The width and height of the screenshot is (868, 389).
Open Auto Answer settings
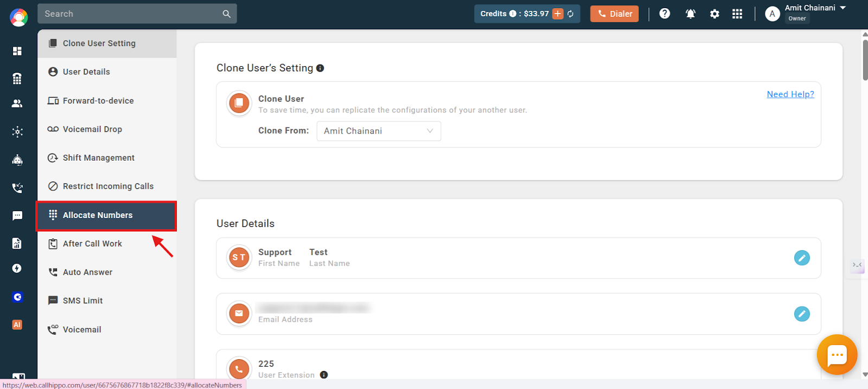pos(107,272)
